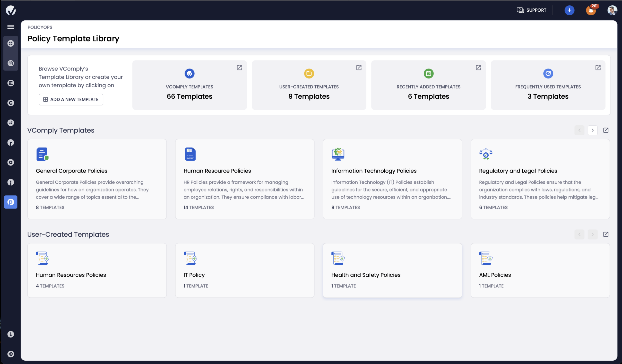Click the notifications bell with 261 count
Viewport: 622px width, 364px height.
590,9
